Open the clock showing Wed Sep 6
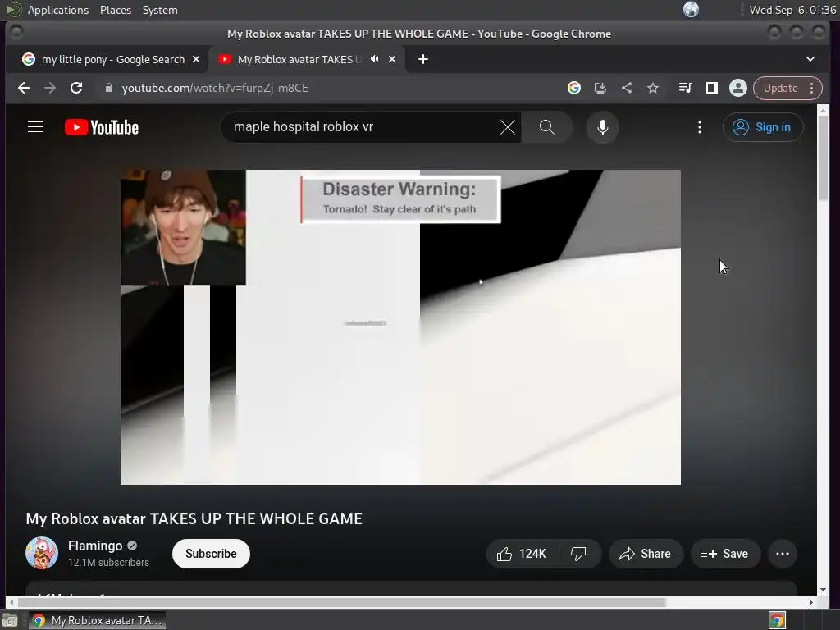The width and height of the screenshot is (840, 630). 792,10
